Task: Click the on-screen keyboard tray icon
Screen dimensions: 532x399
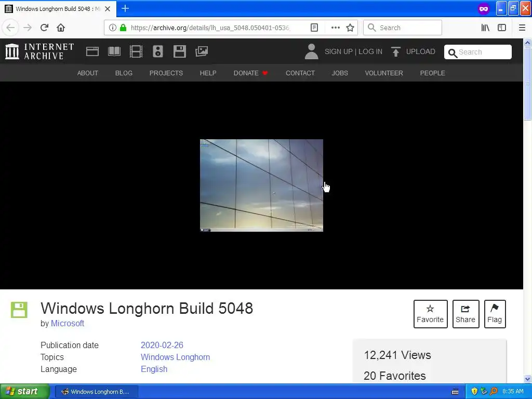Action: pyautogui.click(x=455, y=392)
